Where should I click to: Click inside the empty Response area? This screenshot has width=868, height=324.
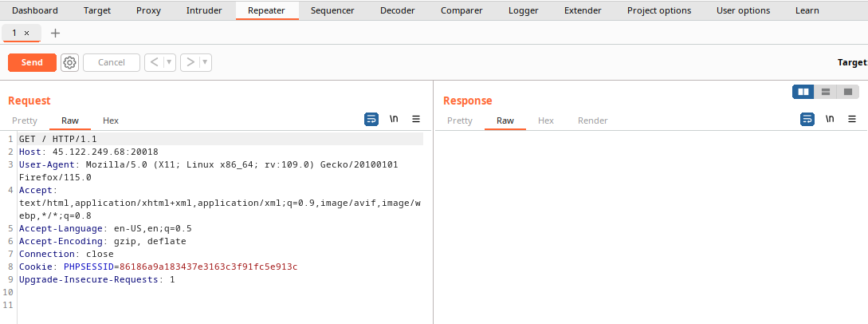pyautogui.click(x=650, y=227)
